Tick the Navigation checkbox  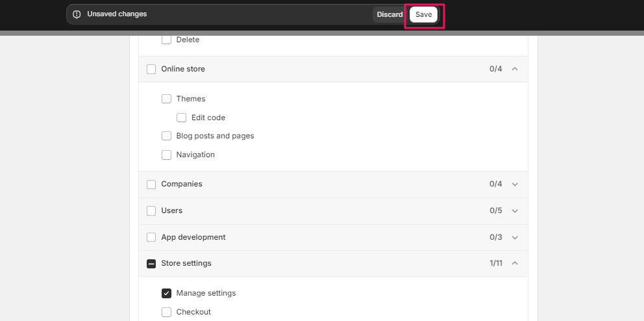click(166, 155)
